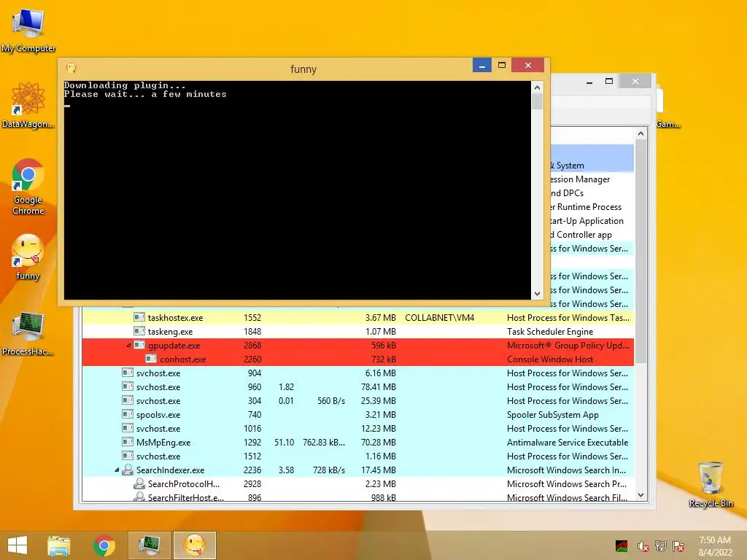Click Antimalware Service Executable description
The image size is (747, 560).
point(568,443)
